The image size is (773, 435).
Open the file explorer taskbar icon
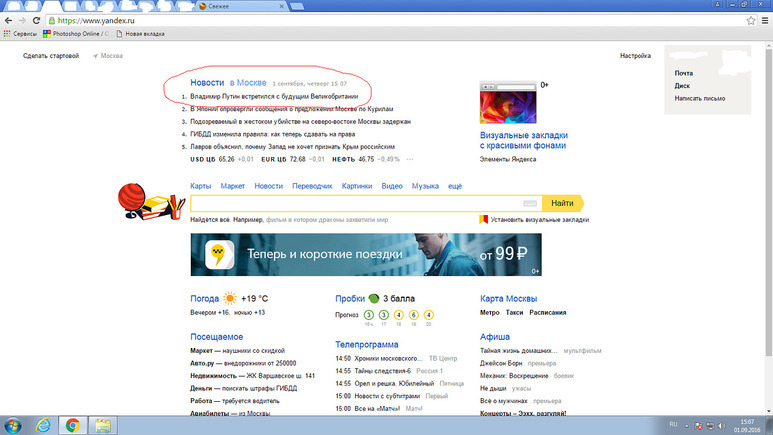pyautogui.click(x=103, y=425)
